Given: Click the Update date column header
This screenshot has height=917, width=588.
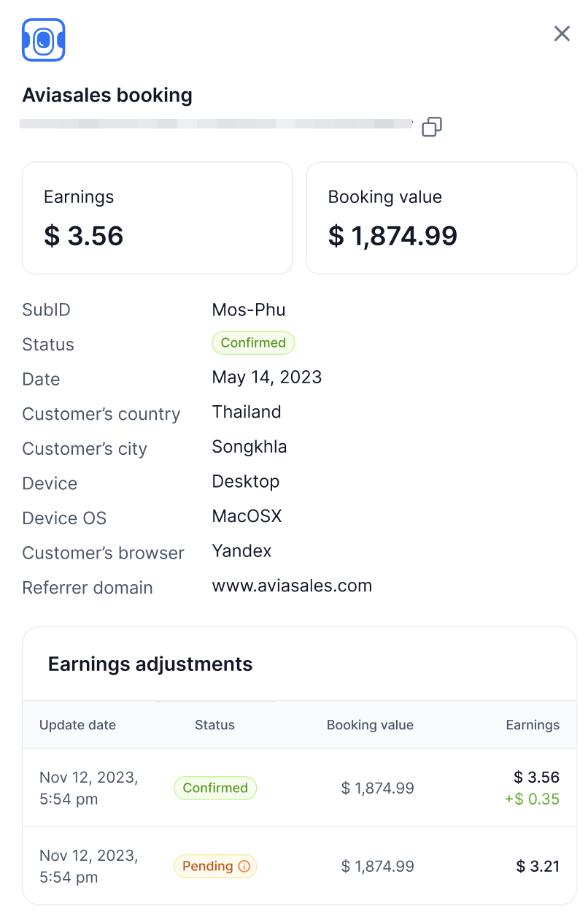Looking at the screenshot, I should pyautogui.click(x=77, y=724).
